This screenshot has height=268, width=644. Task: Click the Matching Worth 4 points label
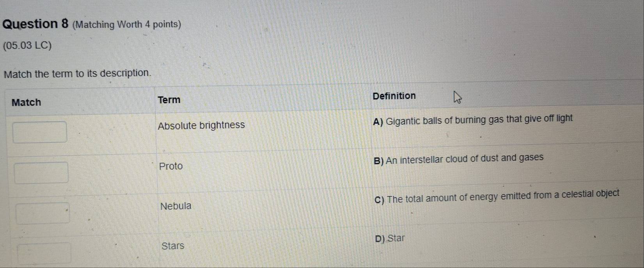coord(127,25)
